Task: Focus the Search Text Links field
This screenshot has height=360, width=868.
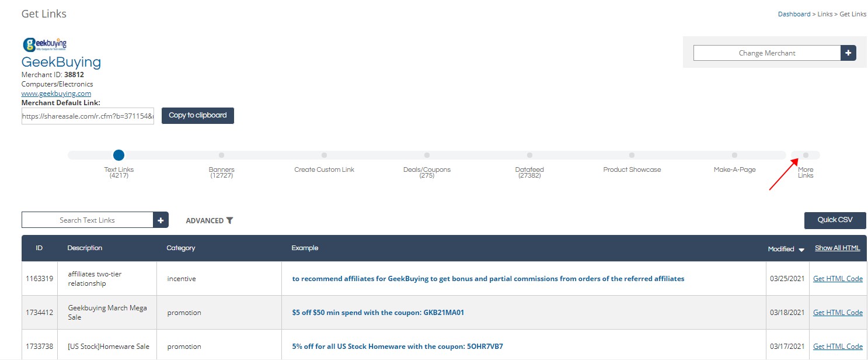Action: coord(87,220)
